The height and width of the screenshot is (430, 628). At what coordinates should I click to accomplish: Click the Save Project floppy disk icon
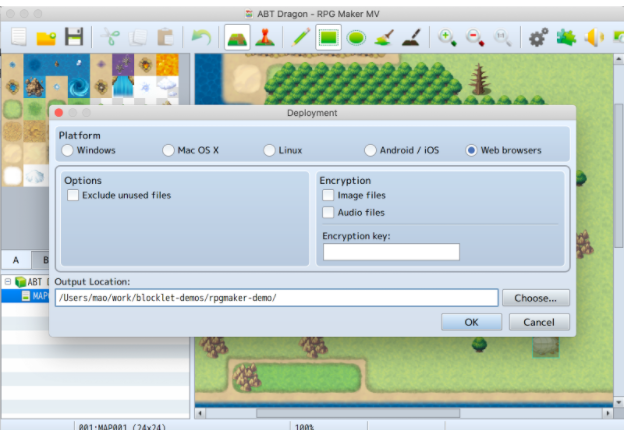[x=74, y=38]
